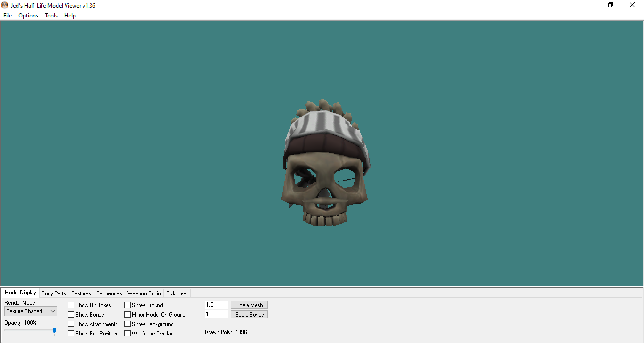The height and width of the screenshot is (343, 644).
Task: Enable Show Background checkbox
Action: click(128, 324)
